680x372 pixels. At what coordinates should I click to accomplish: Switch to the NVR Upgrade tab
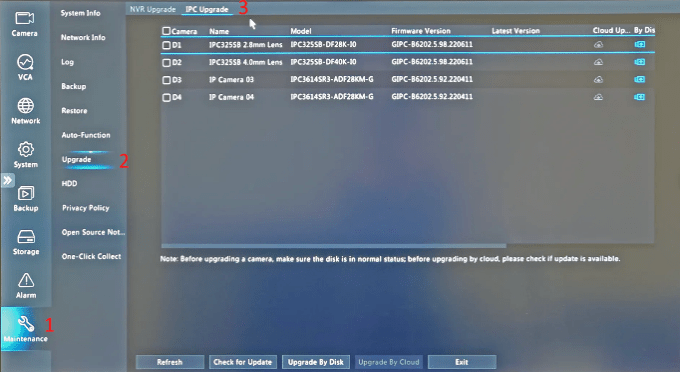153,9
